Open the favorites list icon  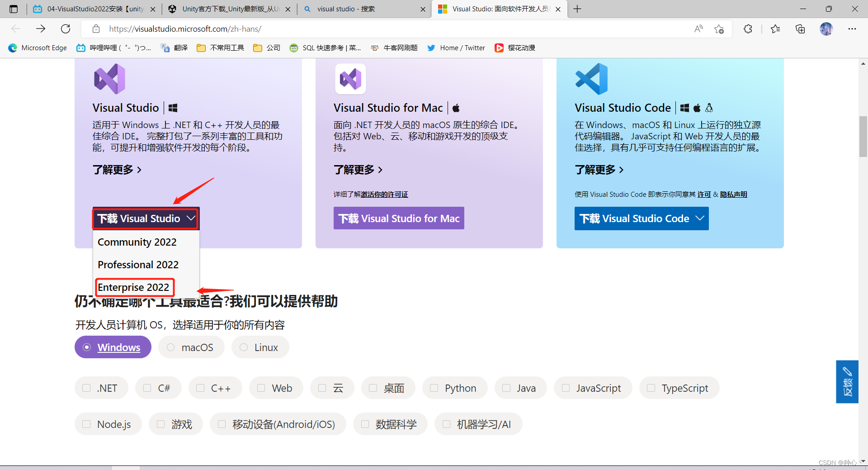click(x=775, y=29)
